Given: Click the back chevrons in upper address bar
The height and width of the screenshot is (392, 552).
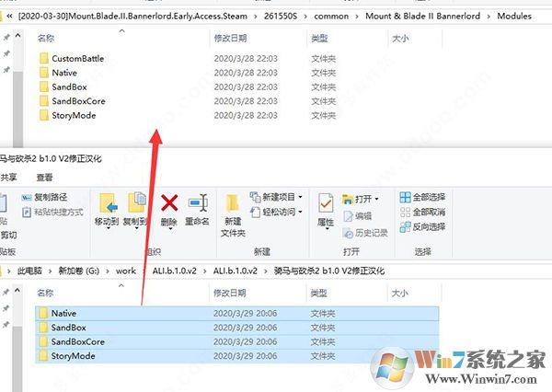Looking at the screenshot, I should (9, 17).
